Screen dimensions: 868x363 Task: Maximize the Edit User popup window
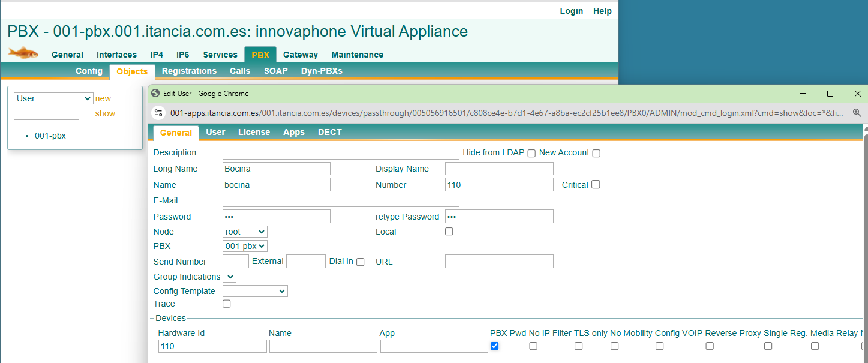click(830, 94)
